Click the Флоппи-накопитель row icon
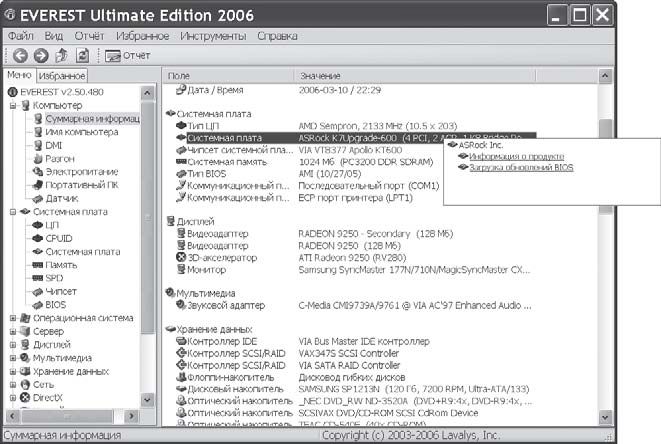Screen dimensions: 661x444 [x=181, y=377]
